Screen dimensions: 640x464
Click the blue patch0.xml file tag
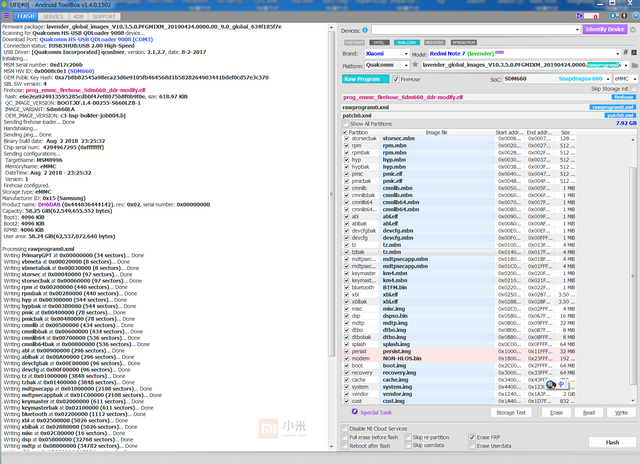620,115
